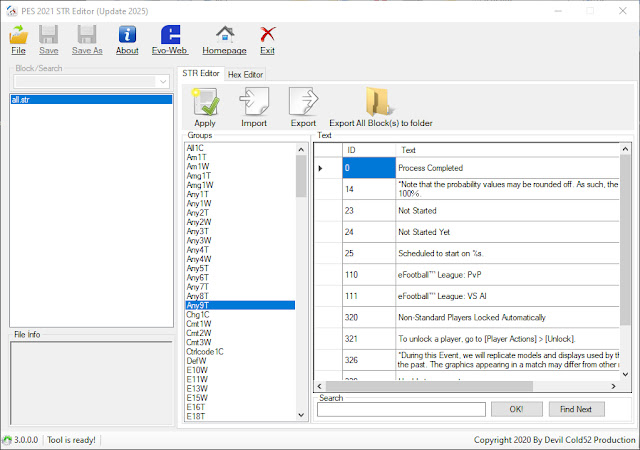Select the 'eFootball League: VS AI' cell

pyautogui.click(x=508, y=296)
